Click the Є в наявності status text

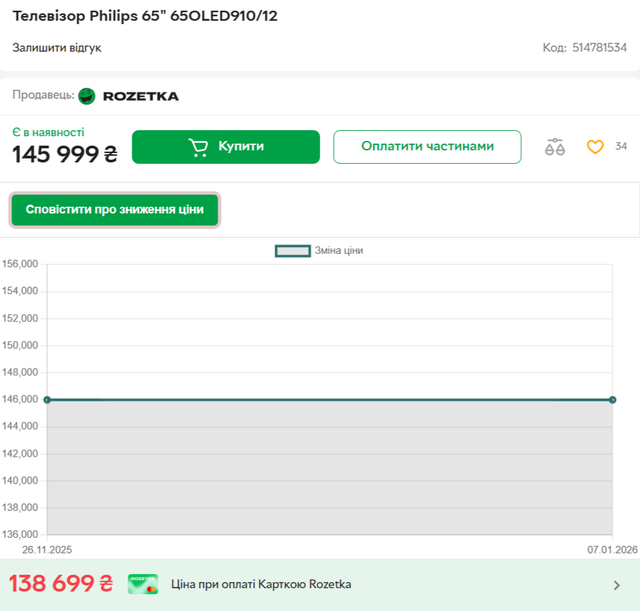[48, 132]
